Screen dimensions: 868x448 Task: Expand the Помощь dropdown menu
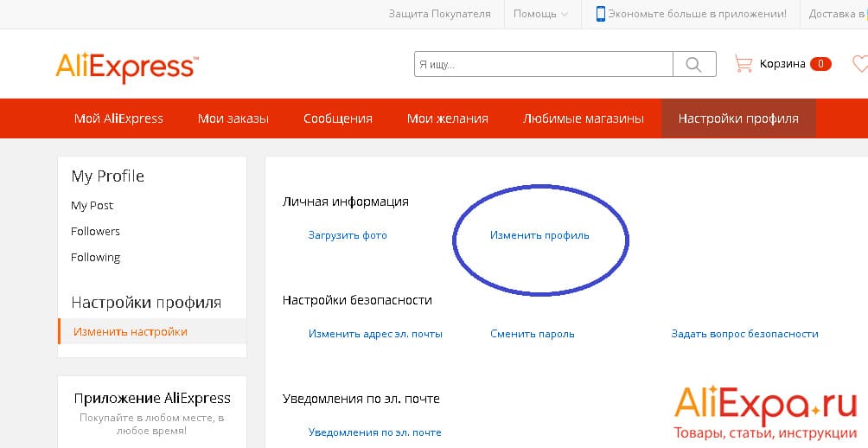(x=540, y=14)
